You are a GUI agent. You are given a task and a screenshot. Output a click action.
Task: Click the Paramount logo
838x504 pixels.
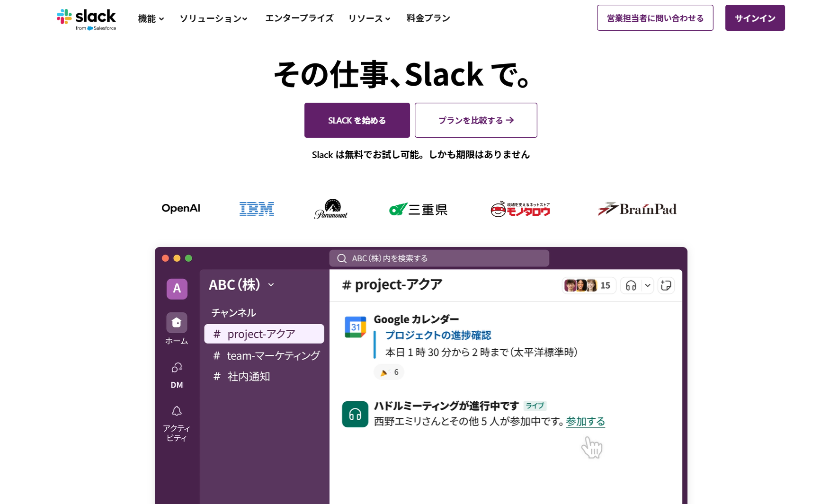click(x=331, y=209)
